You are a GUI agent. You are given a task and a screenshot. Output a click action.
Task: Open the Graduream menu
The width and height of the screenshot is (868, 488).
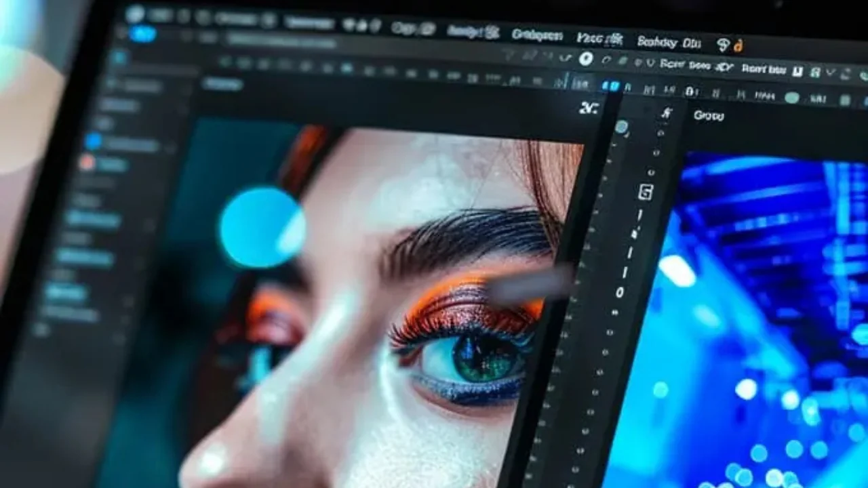click(x=537, y=35)
